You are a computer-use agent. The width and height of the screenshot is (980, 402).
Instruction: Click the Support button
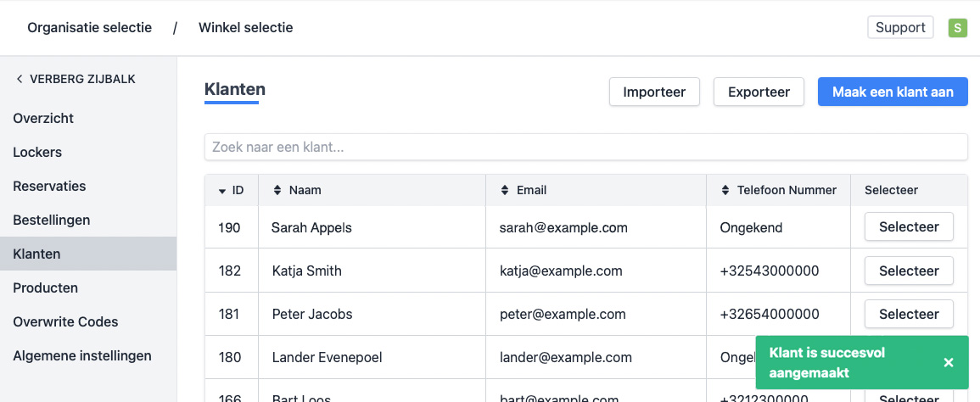(899, 28)
